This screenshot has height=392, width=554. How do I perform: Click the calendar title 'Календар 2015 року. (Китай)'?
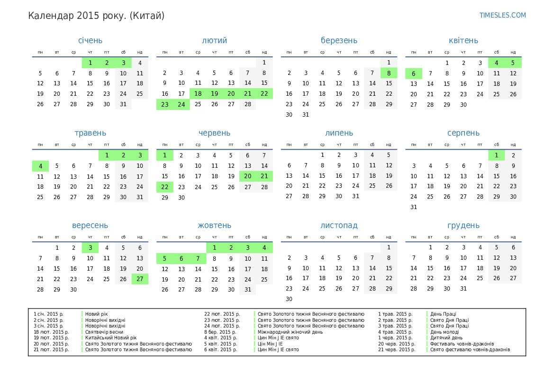pyautogui.click(x=96, y=16)
